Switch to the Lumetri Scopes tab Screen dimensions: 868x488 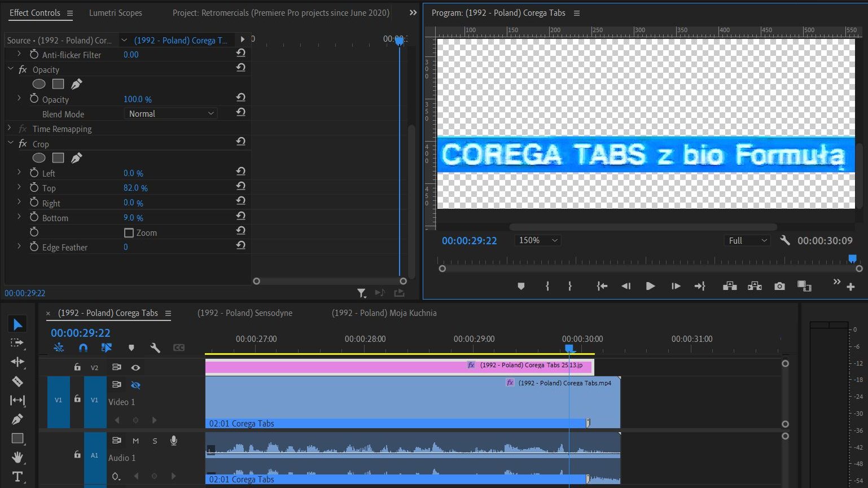pyautogui.click(x=115, y=13)
